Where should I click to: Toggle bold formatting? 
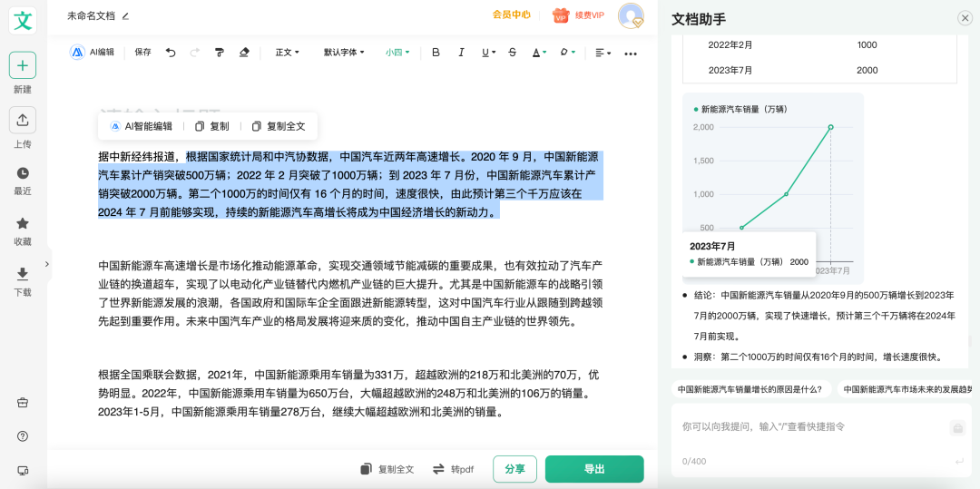(x=436, y=53)
